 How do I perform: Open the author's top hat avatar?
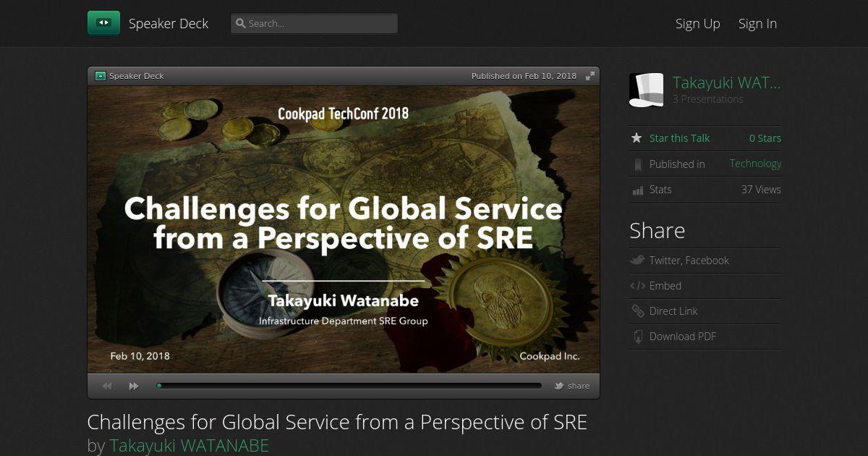647,90
